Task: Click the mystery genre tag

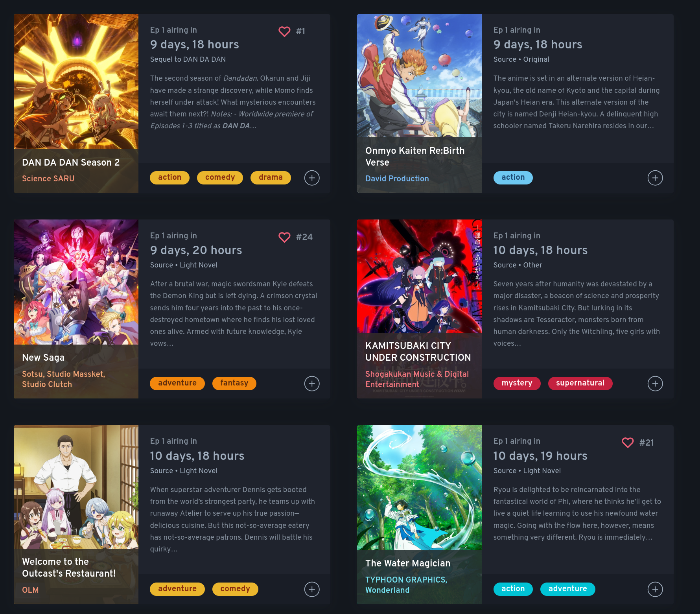Action: tap(517, 383)
